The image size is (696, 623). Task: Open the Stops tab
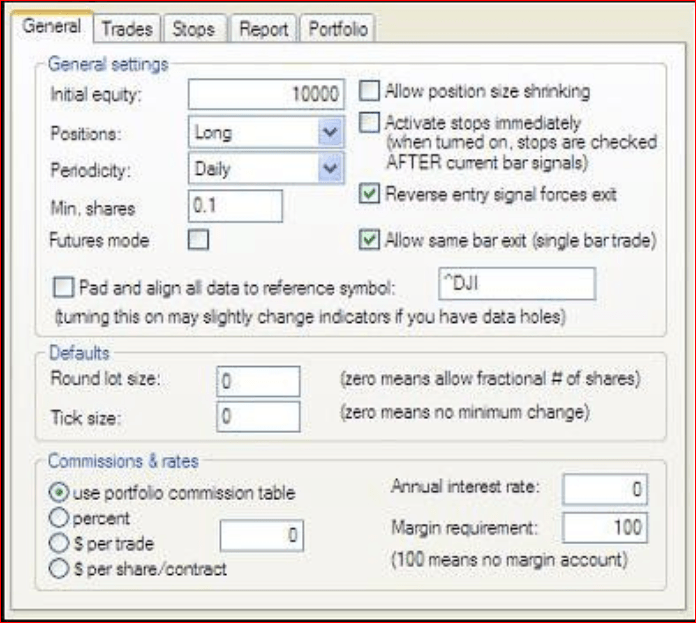[193, 29]
